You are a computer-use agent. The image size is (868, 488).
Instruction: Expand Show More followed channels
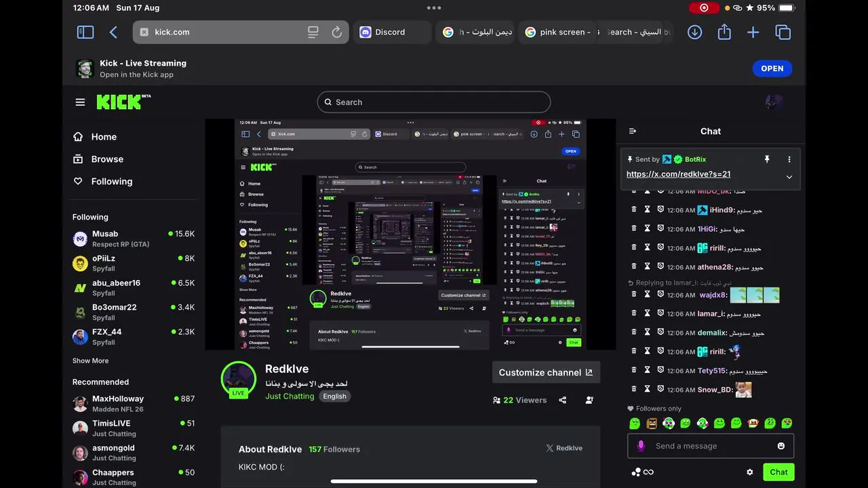90,361
